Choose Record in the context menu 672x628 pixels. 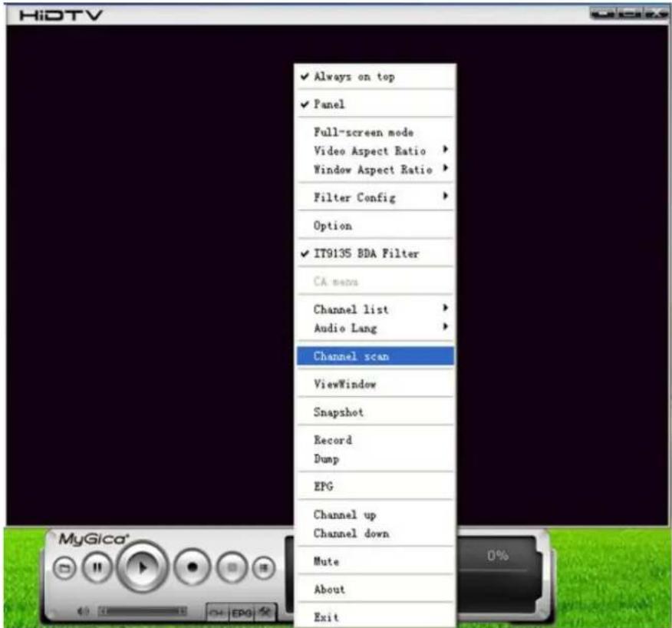[375, 440]
